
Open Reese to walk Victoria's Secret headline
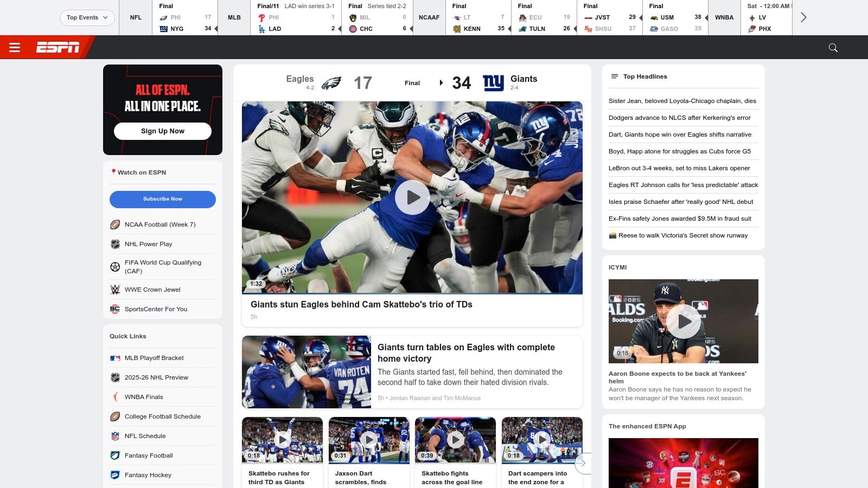[678, 235]
